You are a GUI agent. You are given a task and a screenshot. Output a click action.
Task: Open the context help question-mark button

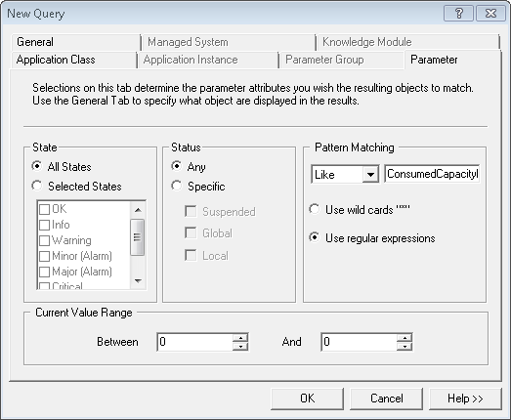pos(458,14)
